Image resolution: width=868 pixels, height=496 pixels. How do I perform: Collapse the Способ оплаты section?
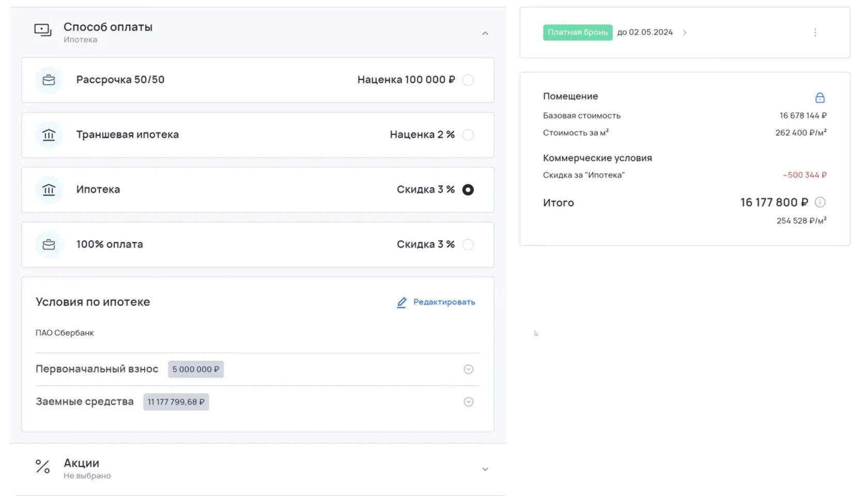click(485, 33)
